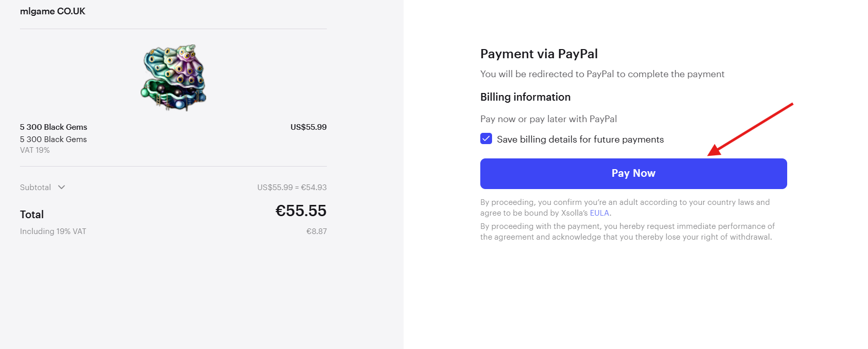Click the 'VAT 19%' line under item
This screenshot has height=349, width=868.
[35, 150]
